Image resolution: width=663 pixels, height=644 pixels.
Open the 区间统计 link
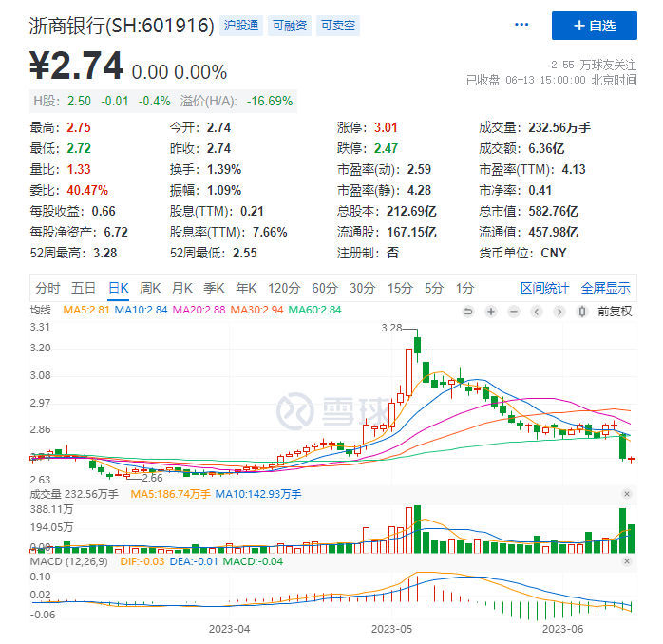tap(544, 289)
